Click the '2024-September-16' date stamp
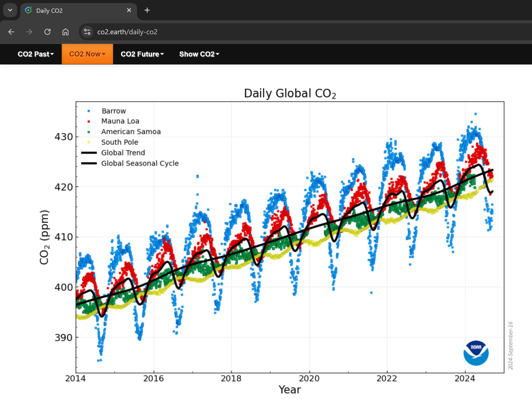The width and height of the screenshot is (532, 401). coord(510,345)
